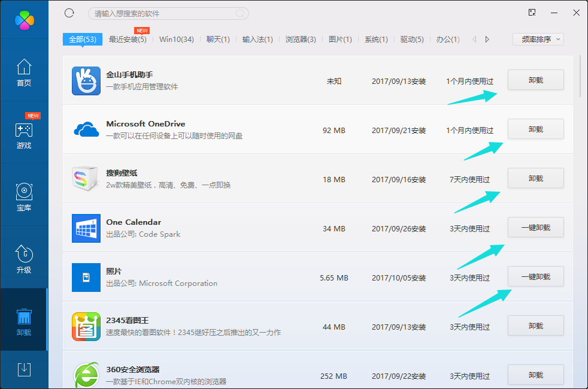
Task: Uninstall Microsoft OneDrive via its 卸载 button
Action: click(x=535, y=129)
